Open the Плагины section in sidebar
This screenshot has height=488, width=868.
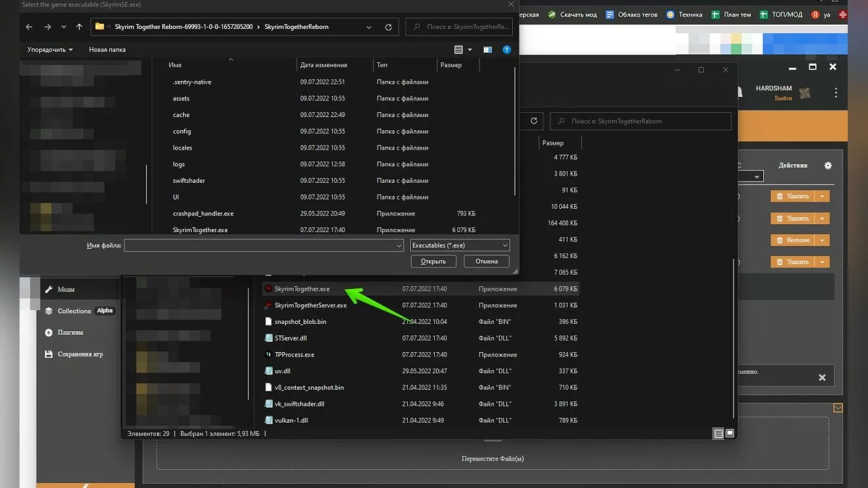(x=71, y=333)
